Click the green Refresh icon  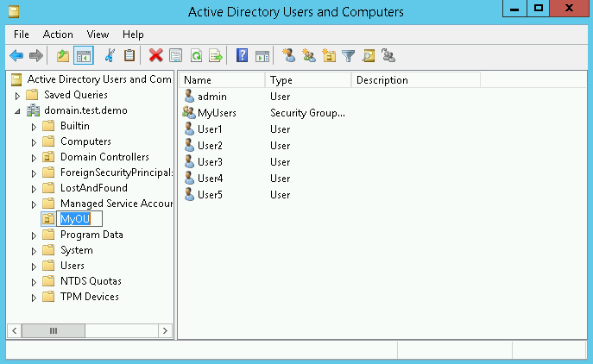point(196,56)
